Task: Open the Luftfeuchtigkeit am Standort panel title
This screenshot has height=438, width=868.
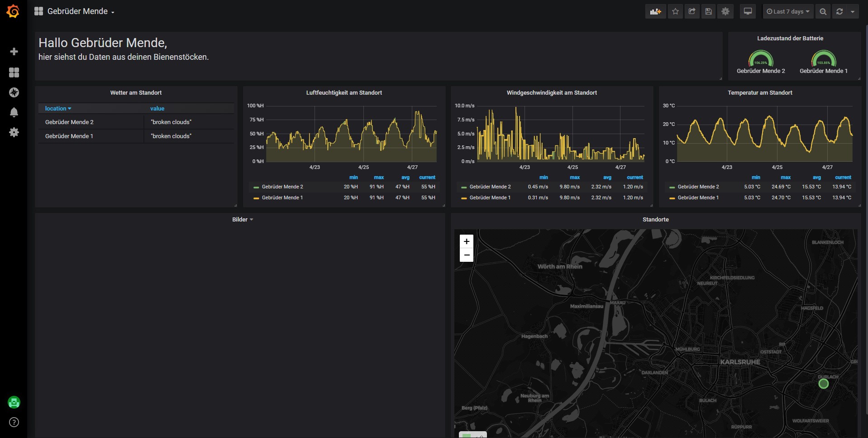Action: pyautogui.click(x=344, y=93)
